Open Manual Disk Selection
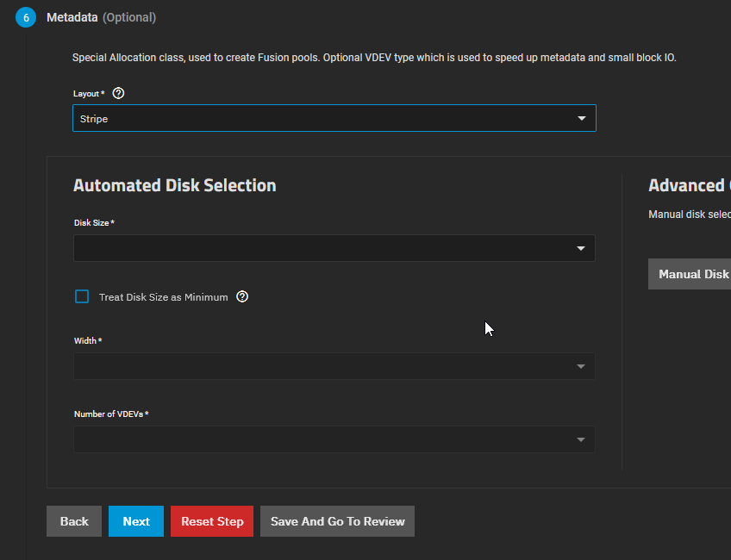This screenshot has height=560, width=731. click(x=691, y=274)
